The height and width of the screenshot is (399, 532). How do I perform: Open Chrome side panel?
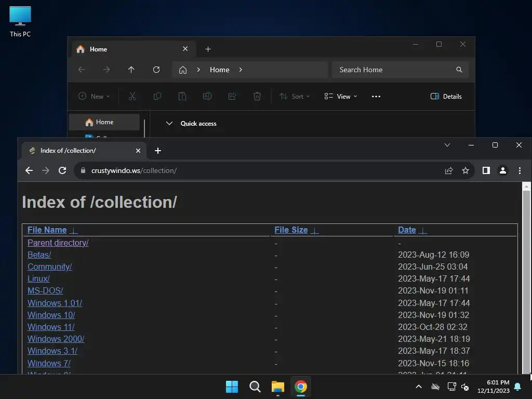(486, 170)
